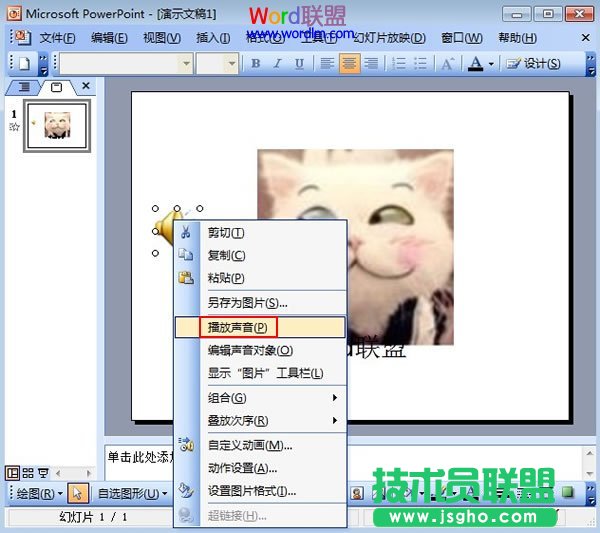Select the numbered list icon
The width and height of the screenshot is (600, 533).
tap(397, 63)
